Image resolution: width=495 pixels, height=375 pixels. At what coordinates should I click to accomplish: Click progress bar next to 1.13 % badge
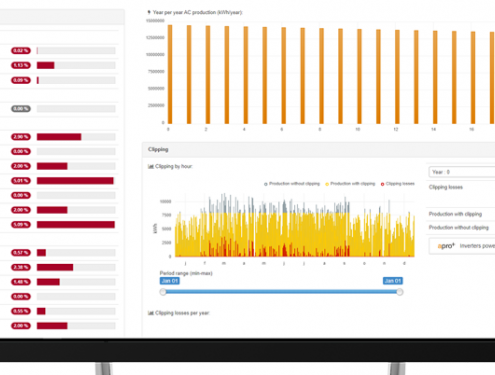pos(76,65)
